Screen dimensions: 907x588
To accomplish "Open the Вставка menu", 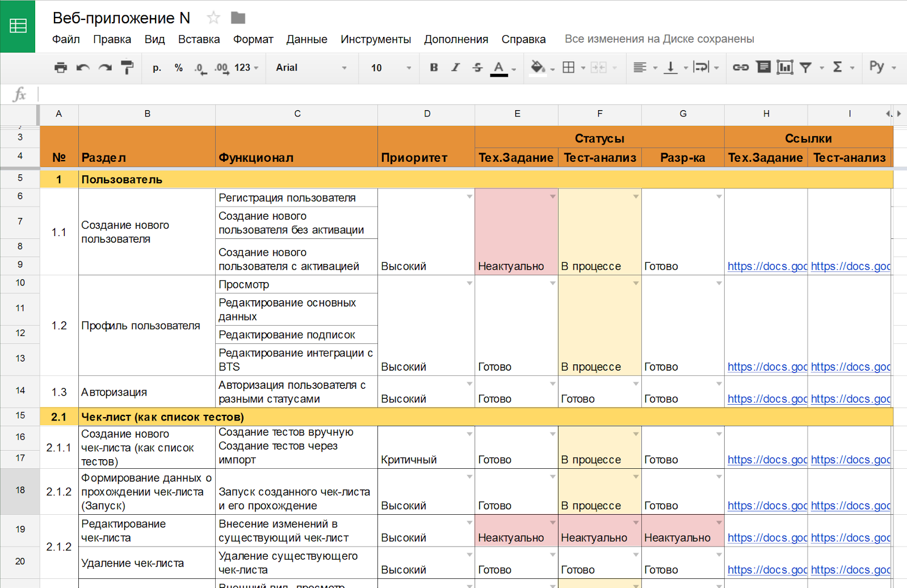I will [199, 39].
